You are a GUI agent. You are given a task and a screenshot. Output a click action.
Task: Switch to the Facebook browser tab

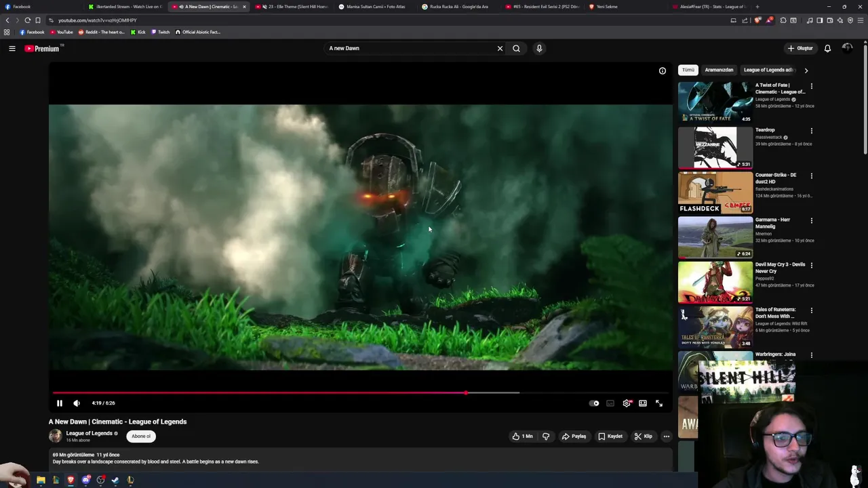41,7
